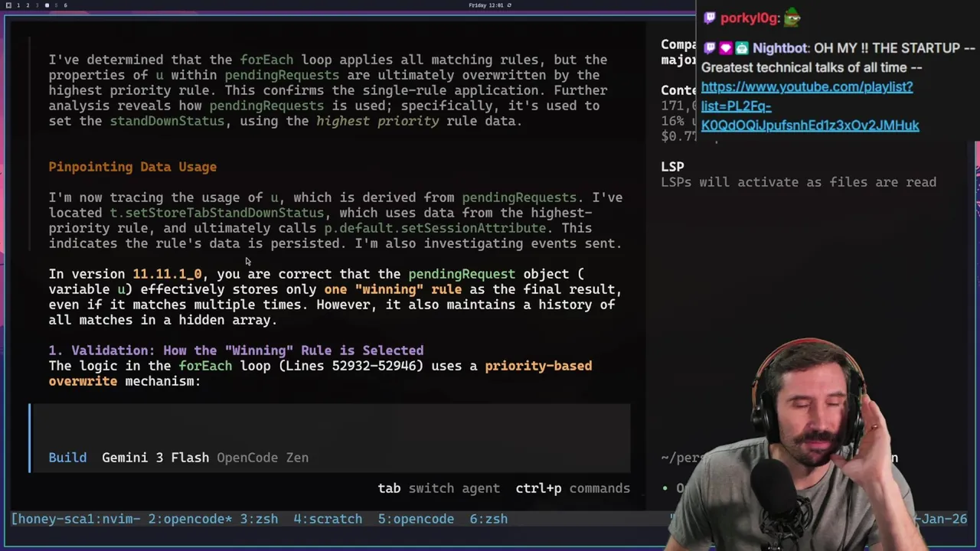This screenshot has height=551, width=980.
Task: Click the Friday 12:01 clock
Action: 485,5
